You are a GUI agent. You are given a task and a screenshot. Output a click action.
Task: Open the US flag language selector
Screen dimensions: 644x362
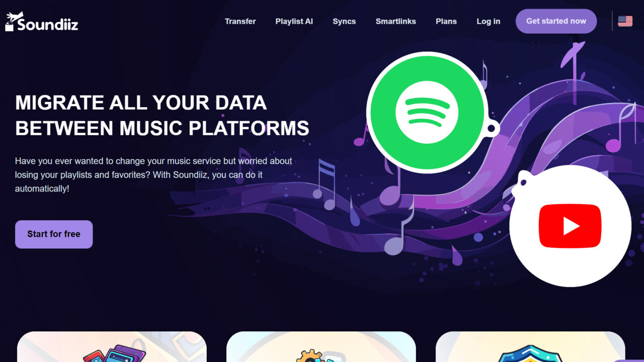pyautogui.click(x=625, y=21)
